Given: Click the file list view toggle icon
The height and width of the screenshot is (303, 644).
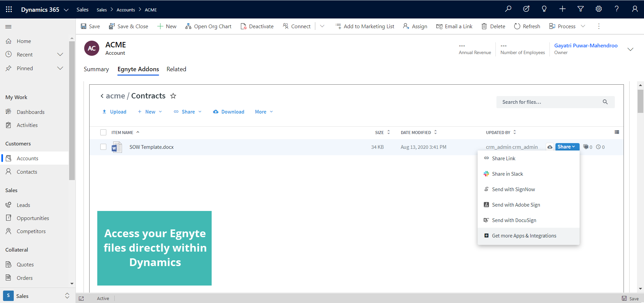Looking at the screenshot, I should coord(617,132).
